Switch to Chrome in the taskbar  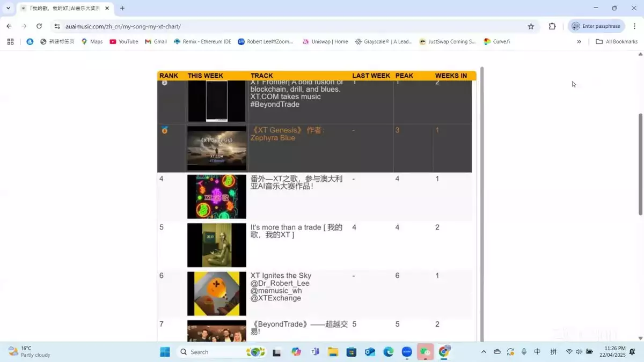444,352
